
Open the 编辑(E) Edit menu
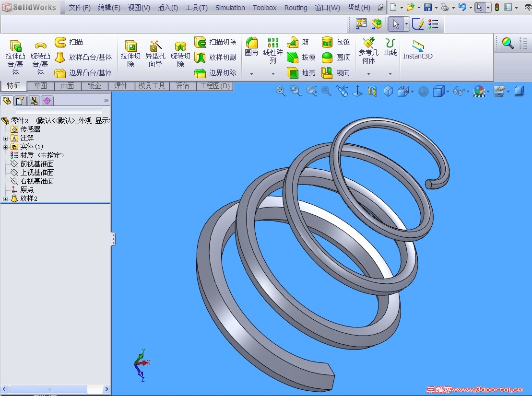[109, 8]
